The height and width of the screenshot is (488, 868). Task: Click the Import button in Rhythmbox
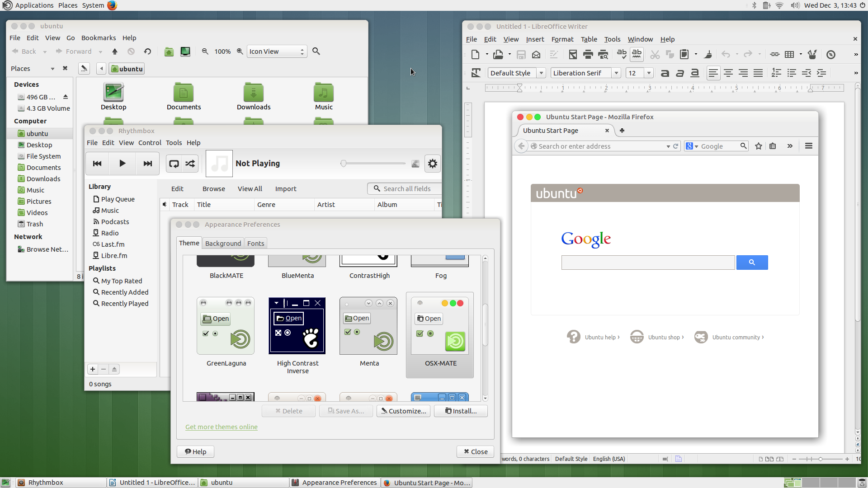[x=286, y=188]
